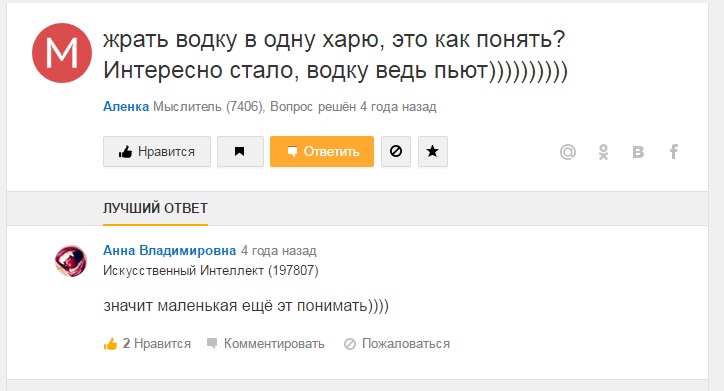Select the ЛУЧШИЙ ОТВЕТ tab

click(155, 208)
